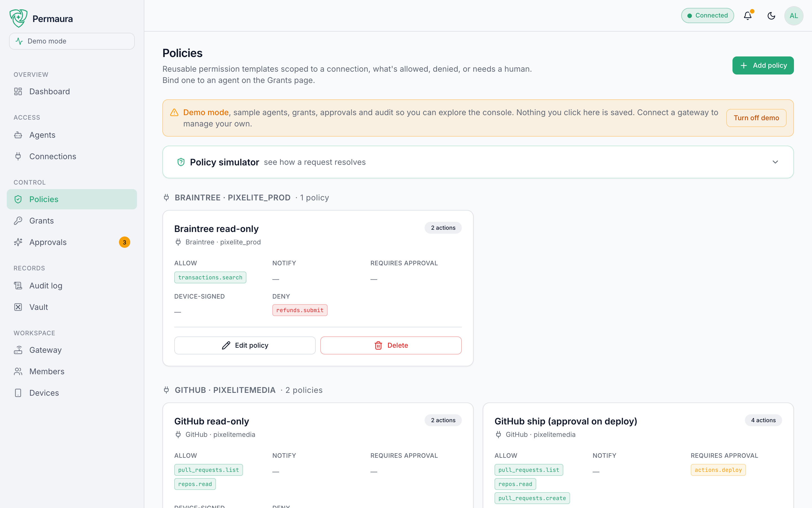Open the Members page
Screen dimensions: 812x508
coord(72,371)
